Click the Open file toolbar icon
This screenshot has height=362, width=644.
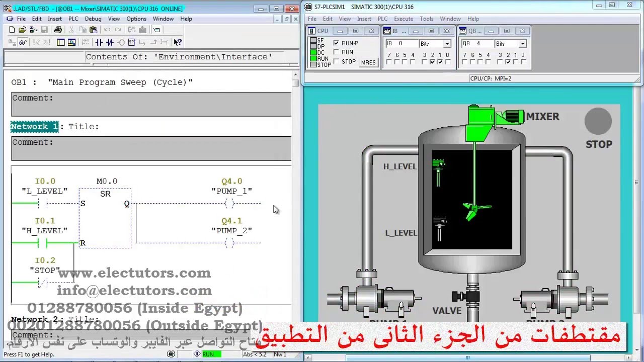click(23, 30)
